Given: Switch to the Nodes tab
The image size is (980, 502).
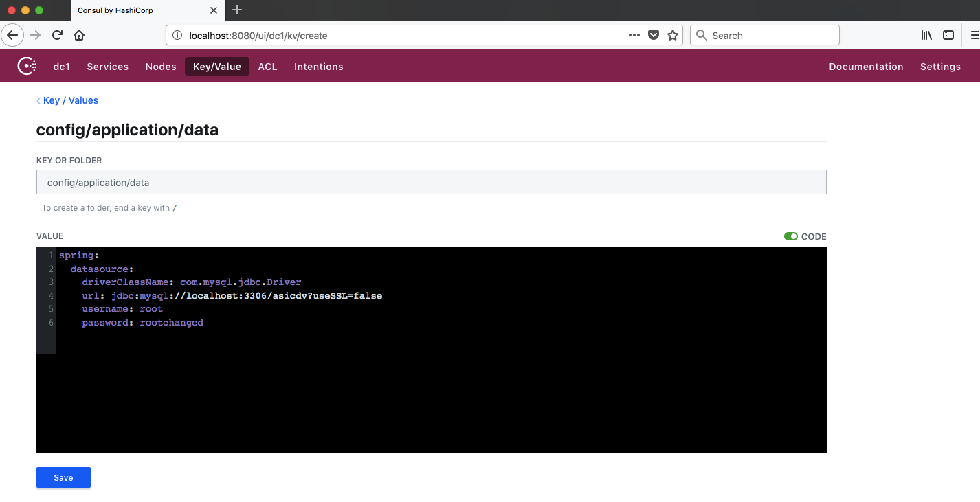Looking at the screenshot, I should (x=161, y=67).
